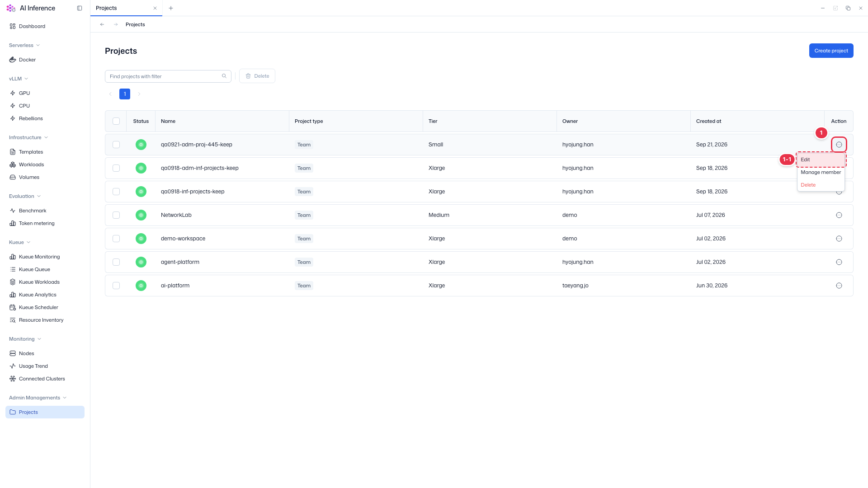Click the Delete button beside filter box

click(x=257, y=76)
